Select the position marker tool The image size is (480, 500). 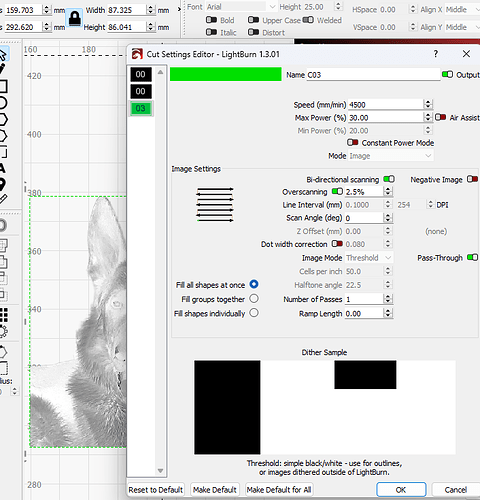tap(2, 184)
